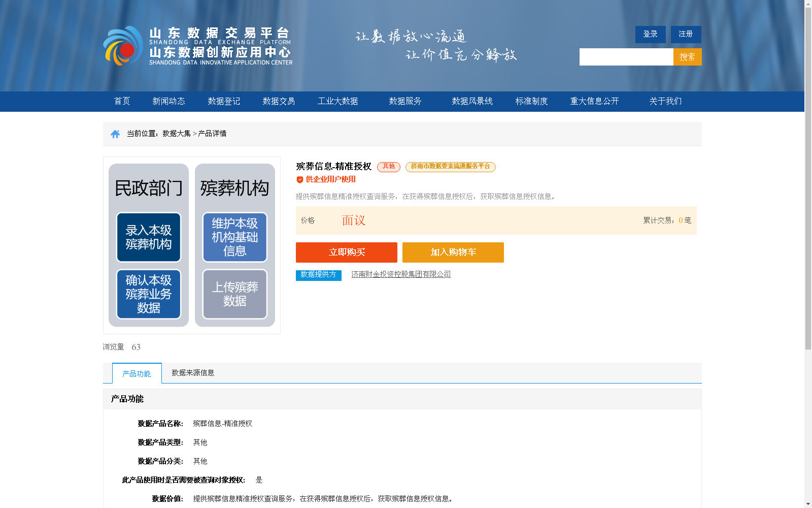Image resolution: width=812 pixels, height=508 pixels.
Task: Open the 新闻动态 menu item
Action: (x=169, y=101)
